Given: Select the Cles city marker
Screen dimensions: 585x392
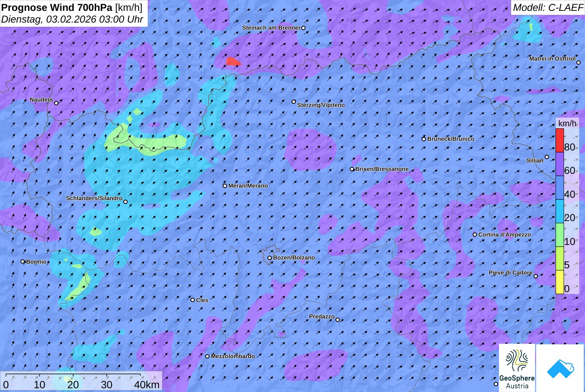Looking at the screenshot, I should (193, 300).
